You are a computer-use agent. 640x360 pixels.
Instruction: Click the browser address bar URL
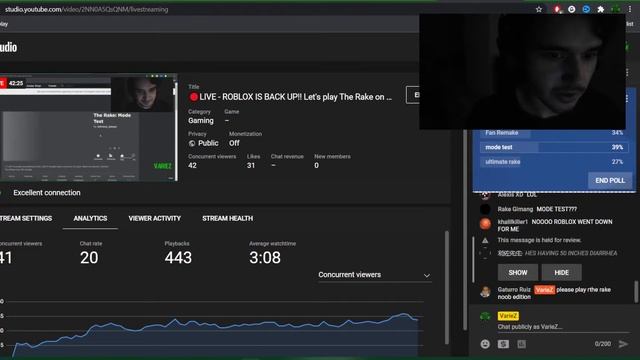[87, 9]
